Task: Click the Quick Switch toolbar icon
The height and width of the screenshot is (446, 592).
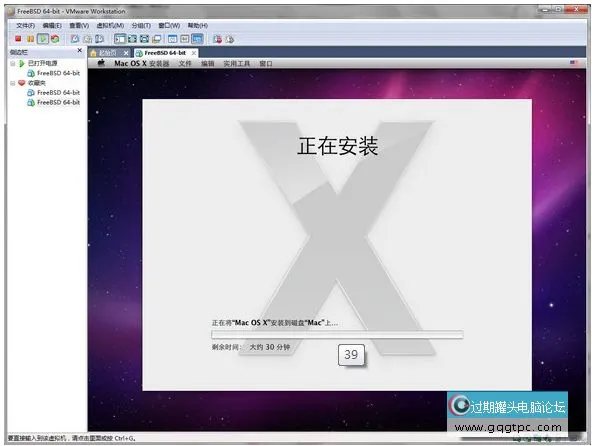Action: [x=144, y=39]
